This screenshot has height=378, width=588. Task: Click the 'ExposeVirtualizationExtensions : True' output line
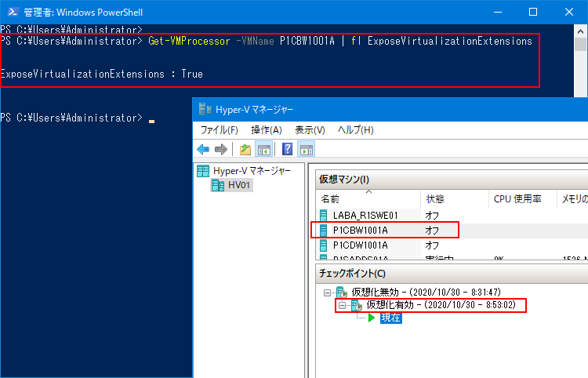pyautogui.click(x=102, y=74)
